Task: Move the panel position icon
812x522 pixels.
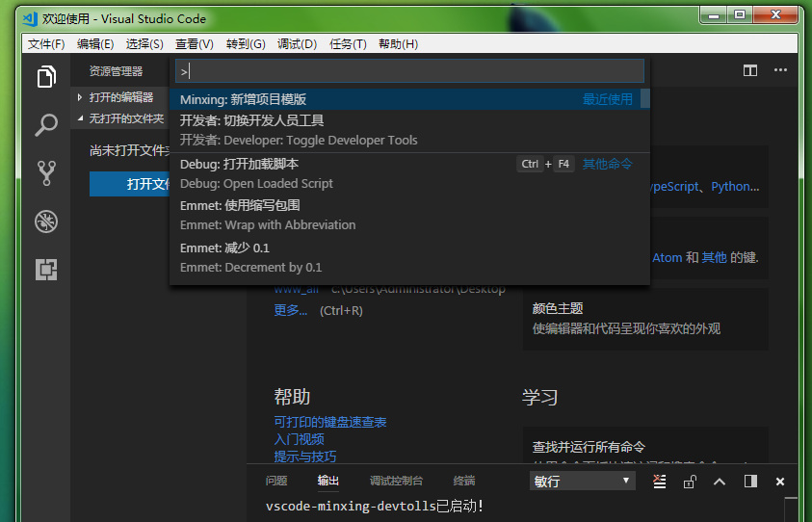Action: point(750,482)
